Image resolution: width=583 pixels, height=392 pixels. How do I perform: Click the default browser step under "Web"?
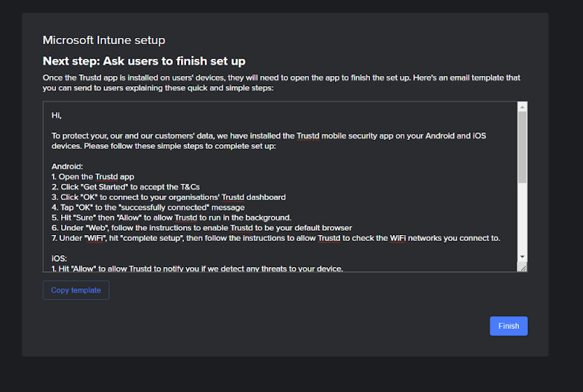click(x=202, y=228)
